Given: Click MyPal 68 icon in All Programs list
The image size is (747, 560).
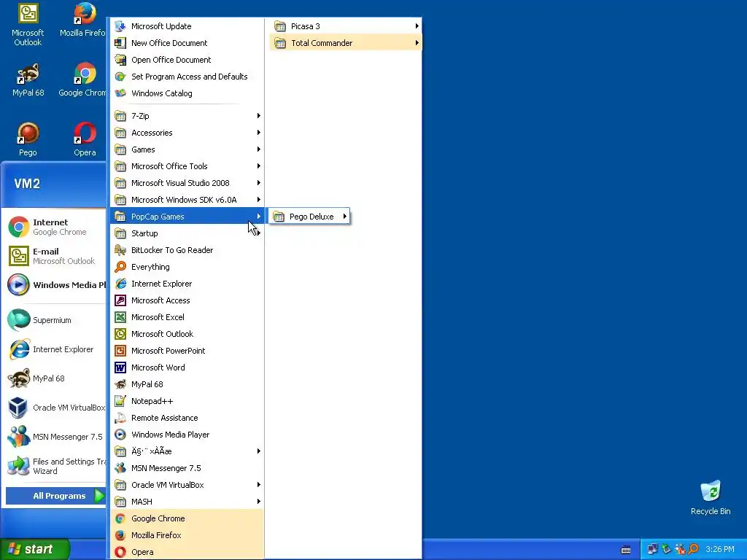Looking at the screenshot, I should [120, 384].
